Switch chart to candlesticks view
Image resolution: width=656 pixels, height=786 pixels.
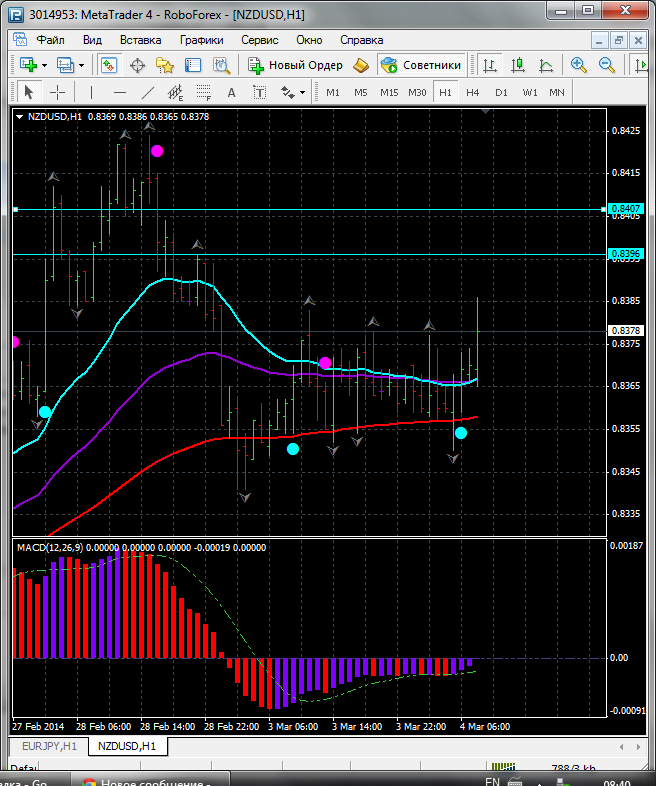[x=518, y=65]
